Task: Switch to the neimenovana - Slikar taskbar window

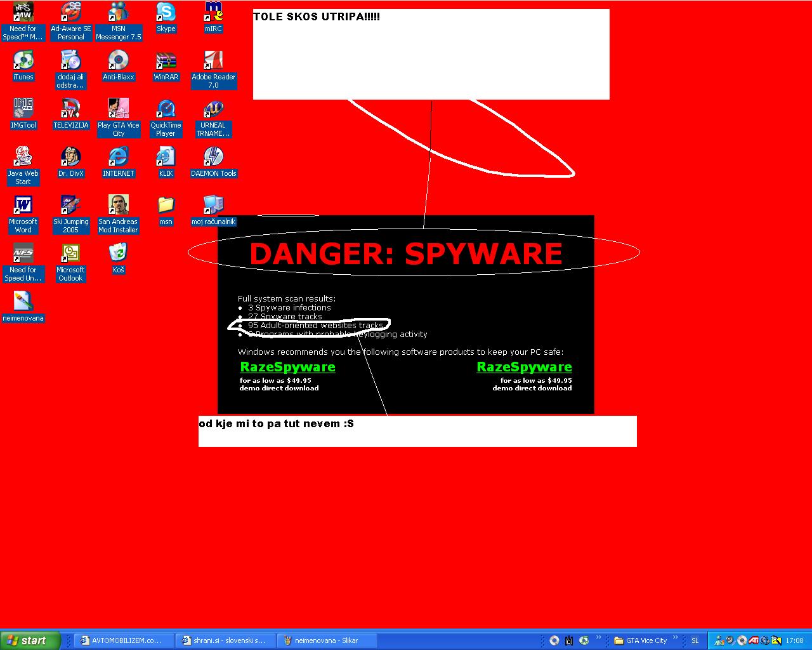Action: click(327, 640)
